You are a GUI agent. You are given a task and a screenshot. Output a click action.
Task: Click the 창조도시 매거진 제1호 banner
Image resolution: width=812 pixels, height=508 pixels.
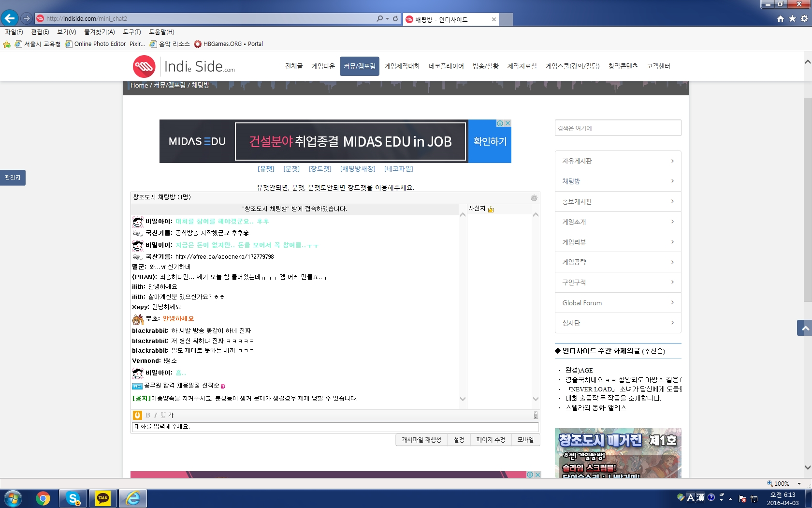[x=618, y=453]
